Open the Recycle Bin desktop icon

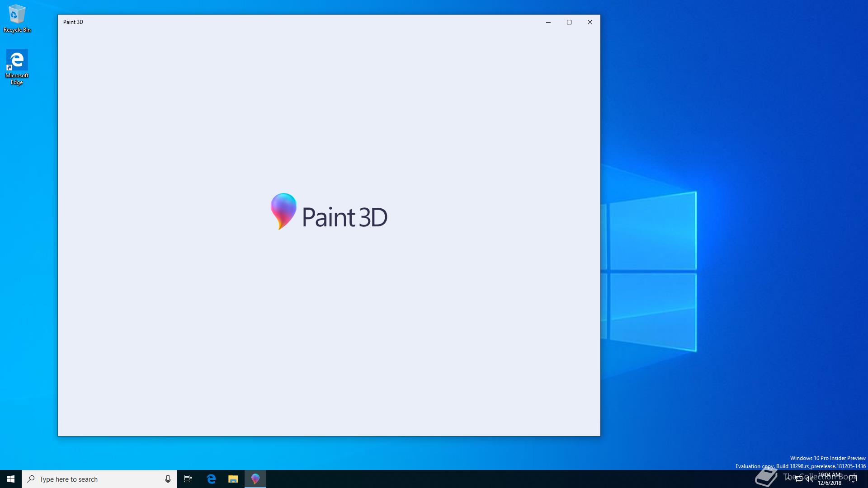17,18
